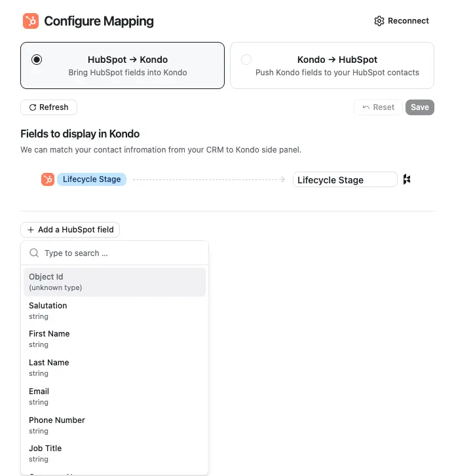This screenshot has height=476, width=454.
Task: Click the search magnifier icon in dropdown
Action: [x=34, y=253]
